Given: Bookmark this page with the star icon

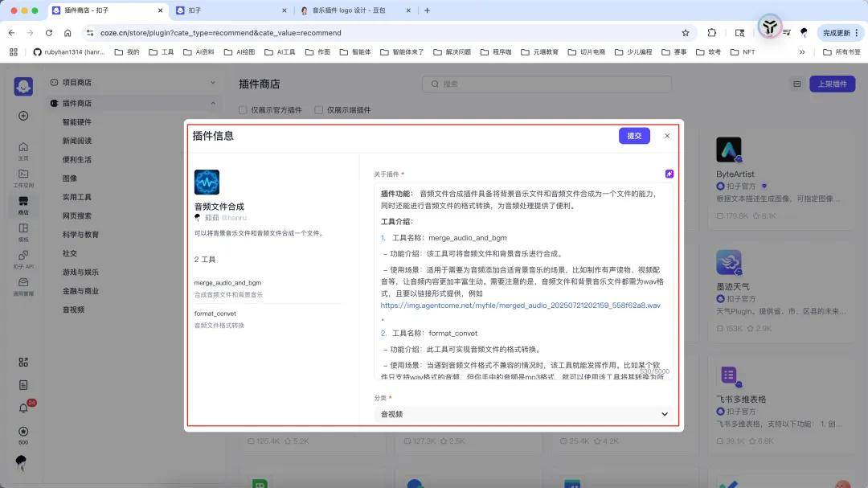Looking at the screenshot, I should pos(686,33).
